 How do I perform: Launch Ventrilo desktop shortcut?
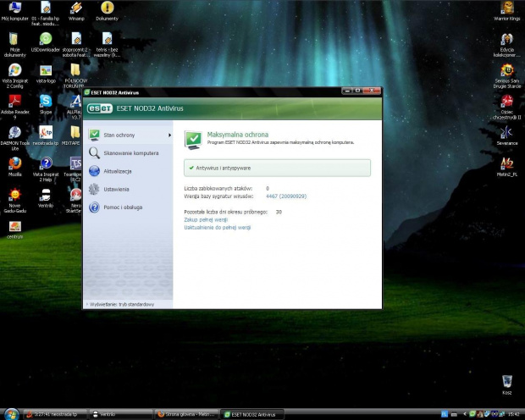(x=46, y=198)
